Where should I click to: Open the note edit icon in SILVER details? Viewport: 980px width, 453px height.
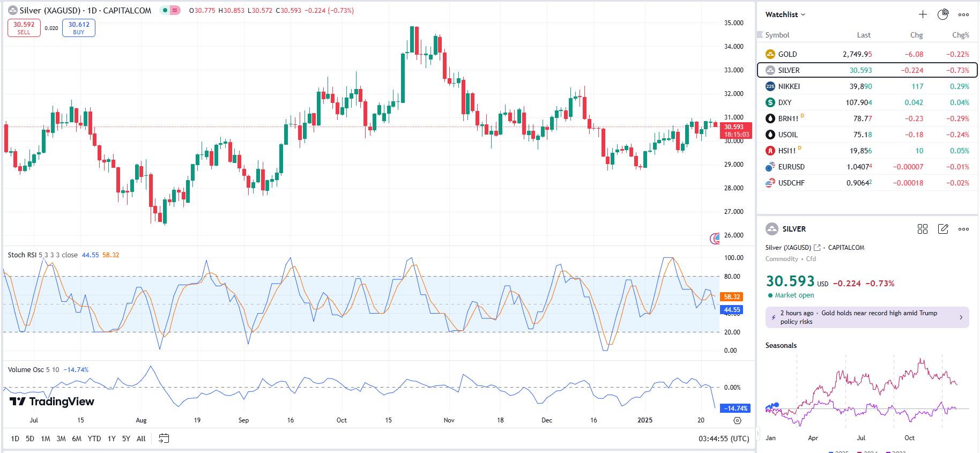point(942,229)
